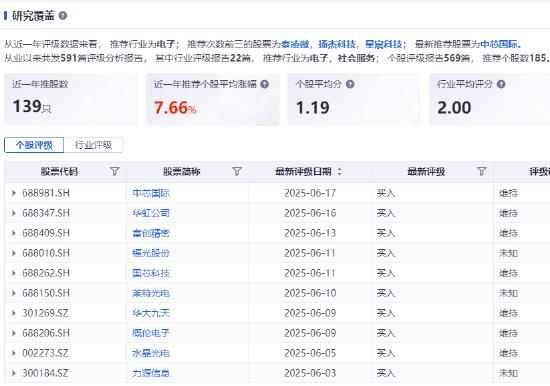Image resolution: width=550 pixels, height=386 pixels.
Task: Select date cell 2025-06-03
Action: (310, 373)
